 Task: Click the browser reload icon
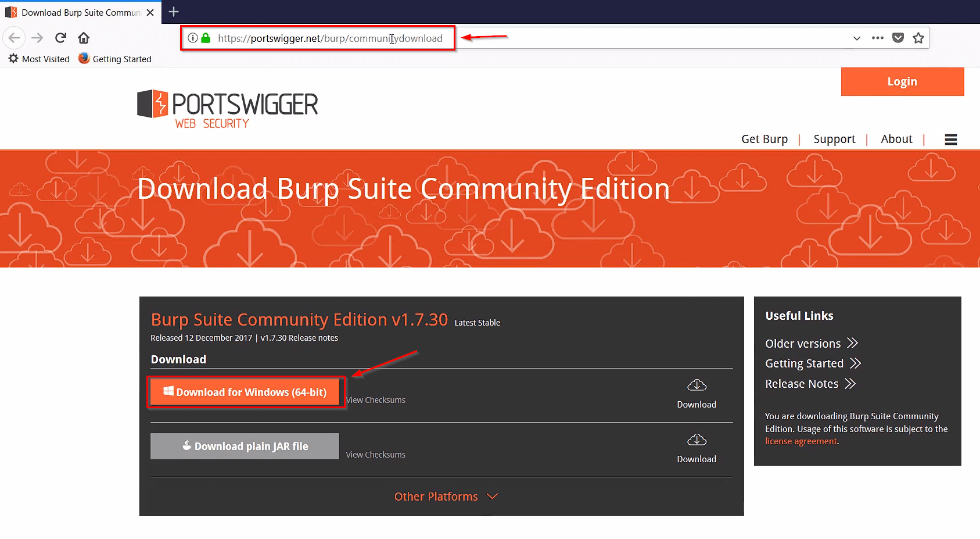point(60,38)
